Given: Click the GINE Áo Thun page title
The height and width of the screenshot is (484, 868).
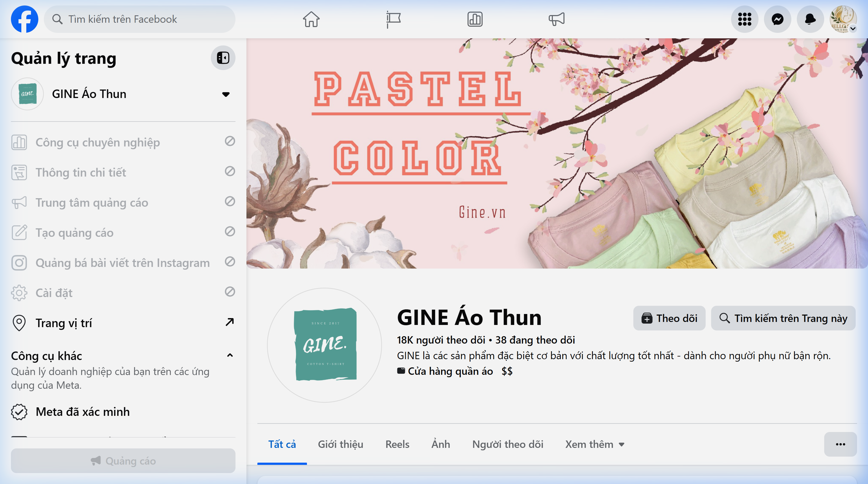Looking at the screenshot, I should pyautogui.click(x=469, y=317).
